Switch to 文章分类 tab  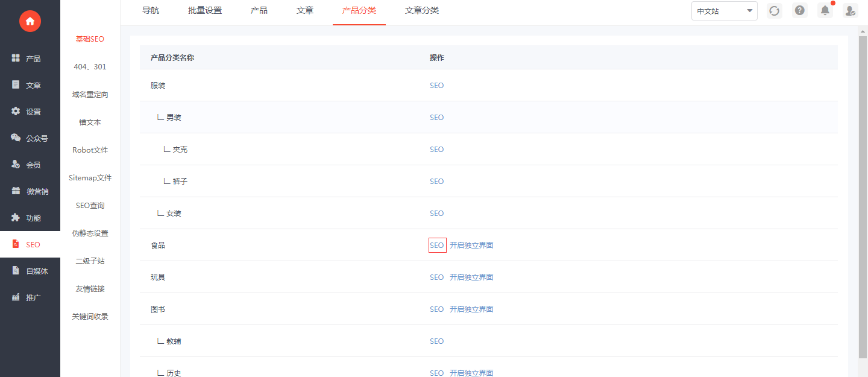422,11
